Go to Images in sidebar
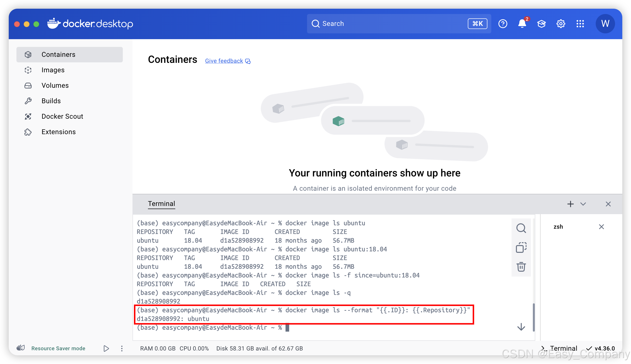This screenshot has width=631, height=364. click(x=53, y=70)
